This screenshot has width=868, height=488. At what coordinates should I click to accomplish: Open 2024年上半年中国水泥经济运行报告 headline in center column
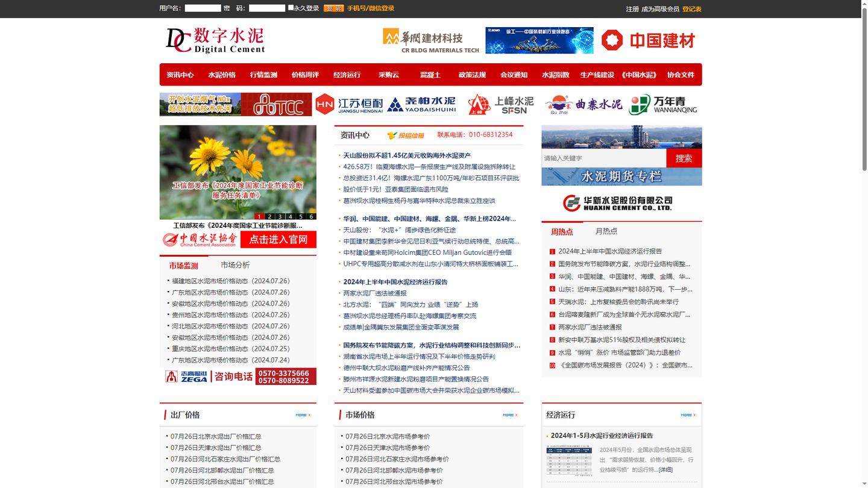(x=395, y=282)
